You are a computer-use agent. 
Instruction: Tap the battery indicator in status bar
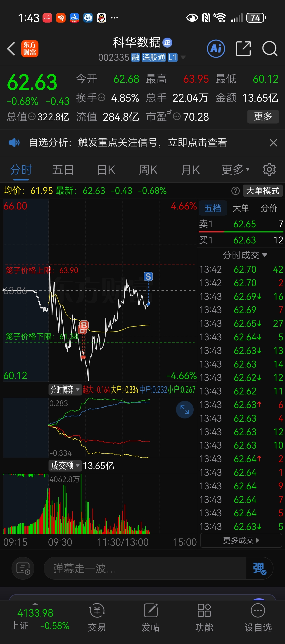pyautogui.click(x=256, y=18)
